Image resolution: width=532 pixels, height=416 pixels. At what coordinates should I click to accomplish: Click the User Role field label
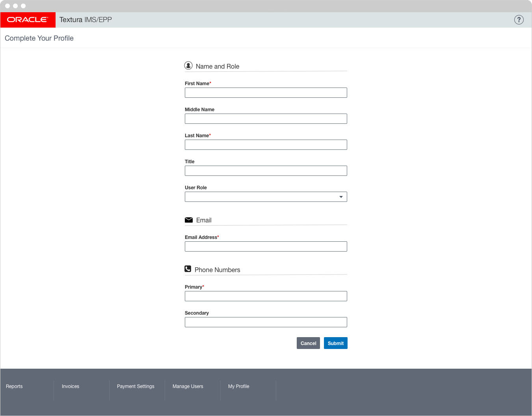[x=196, y=188]
